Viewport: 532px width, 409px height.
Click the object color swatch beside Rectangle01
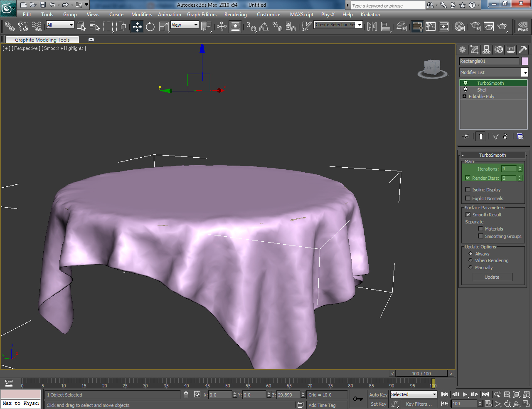525,61
